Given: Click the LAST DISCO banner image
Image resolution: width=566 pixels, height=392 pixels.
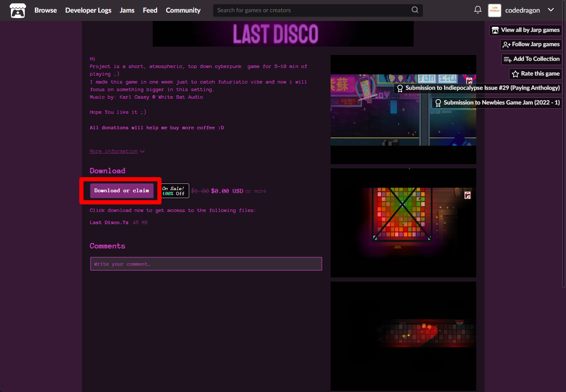Looking at the screenshot, I should (x=283, y=34).
